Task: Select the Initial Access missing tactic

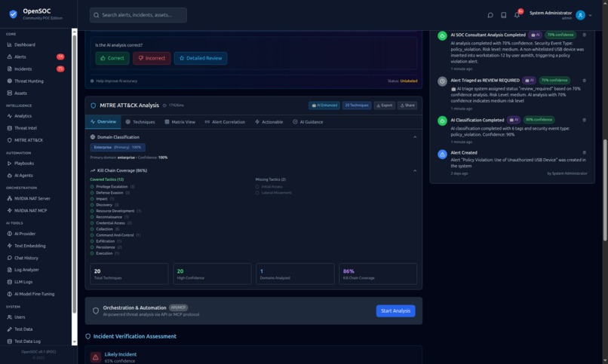Action: [269, 187]
